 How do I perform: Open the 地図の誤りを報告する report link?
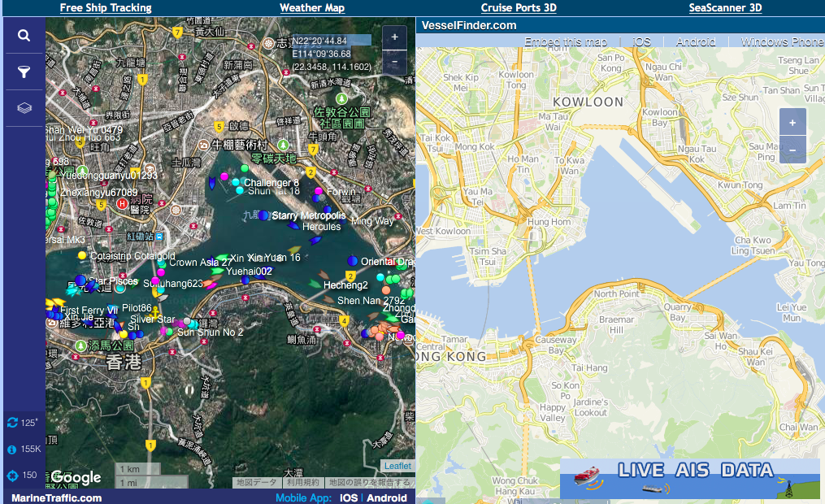tap(369, 482)
